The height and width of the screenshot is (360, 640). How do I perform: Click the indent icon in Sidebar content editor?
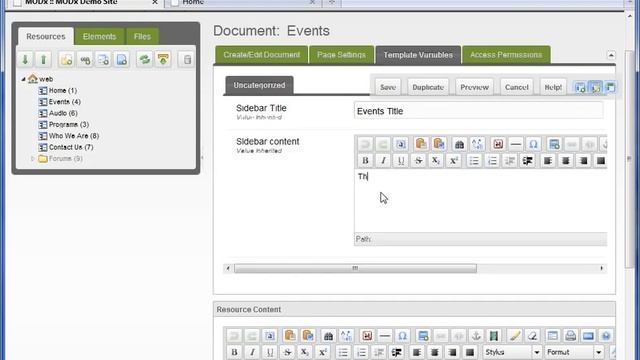527,161
